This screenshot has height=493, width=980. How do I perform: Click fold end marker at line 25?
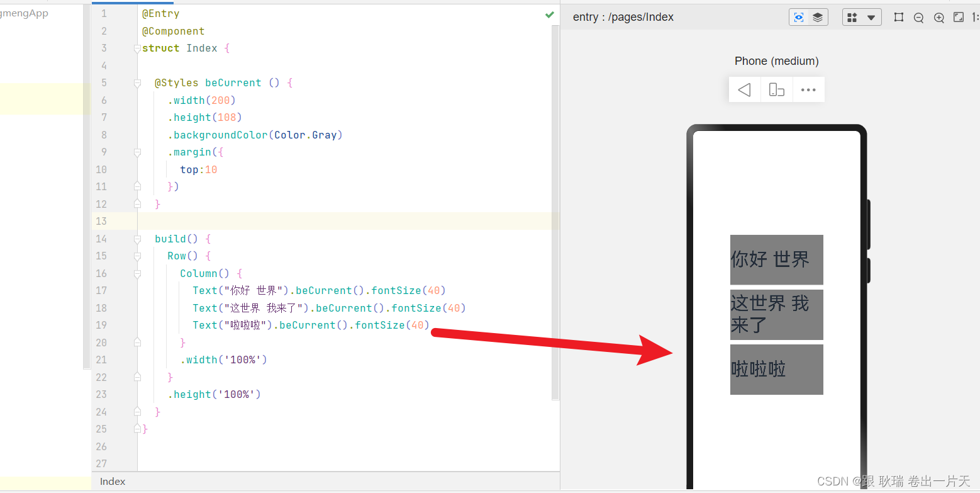(137, 429)
